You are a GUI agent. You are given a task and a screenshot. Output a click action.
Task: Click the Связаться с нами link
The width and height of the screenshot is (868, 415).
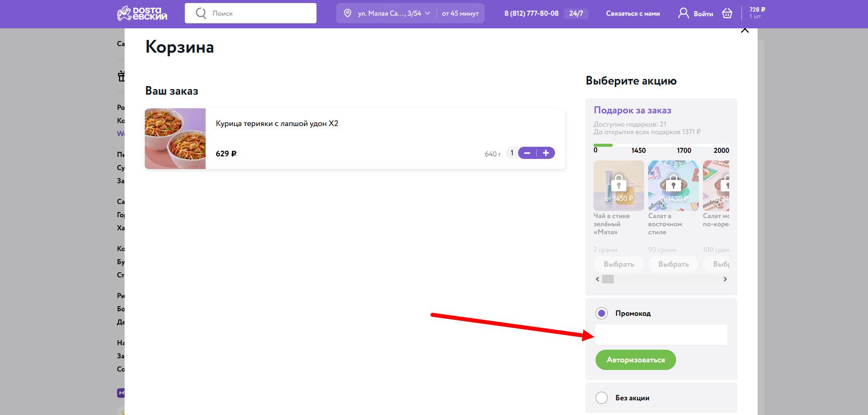tap(633, 14)
